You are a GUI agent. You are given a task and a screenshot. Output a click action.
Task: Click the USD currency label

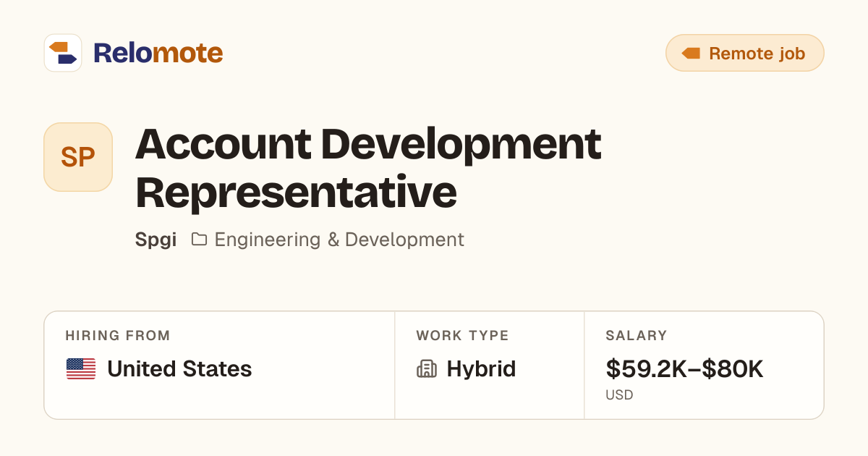pos(619,395)
